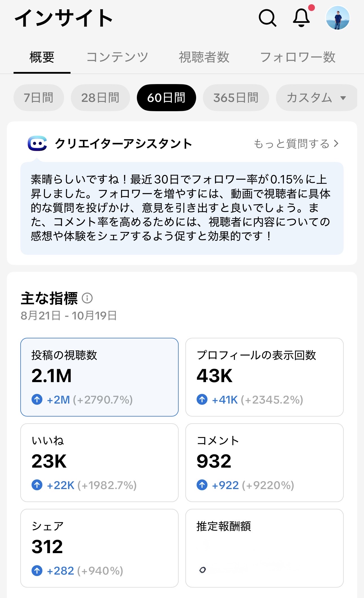Select the プロフィールの表示回数 metric card

coord(264,377)
